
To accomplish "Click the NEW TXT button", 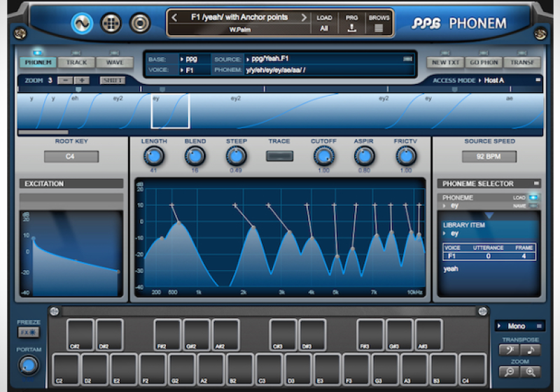I will click(x=445, y=62).
